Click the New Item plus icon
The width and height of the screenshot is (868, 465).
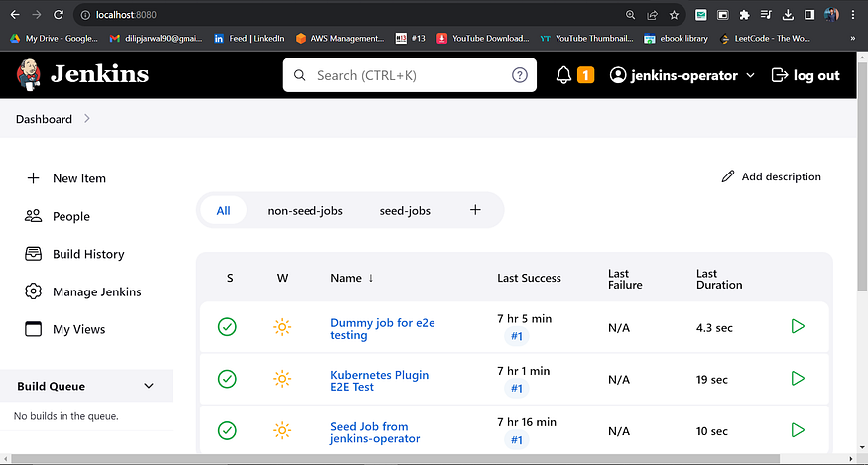33,178
